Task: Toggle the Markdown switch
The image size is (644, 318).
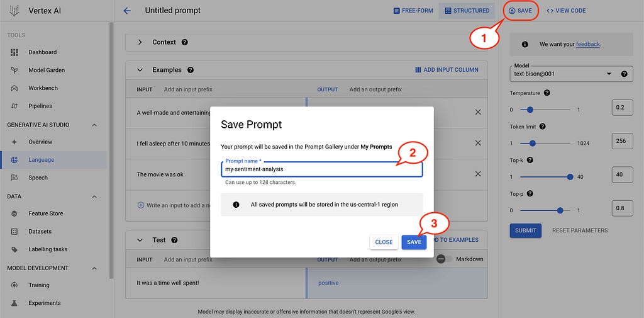Action: [x=444, y=259]
